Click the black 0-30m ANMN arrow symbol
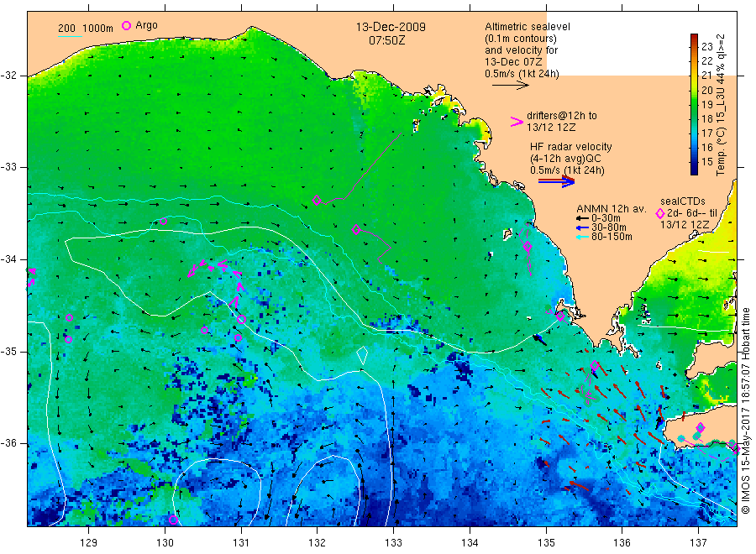756x554 pixels. click(x=583, y=219)
